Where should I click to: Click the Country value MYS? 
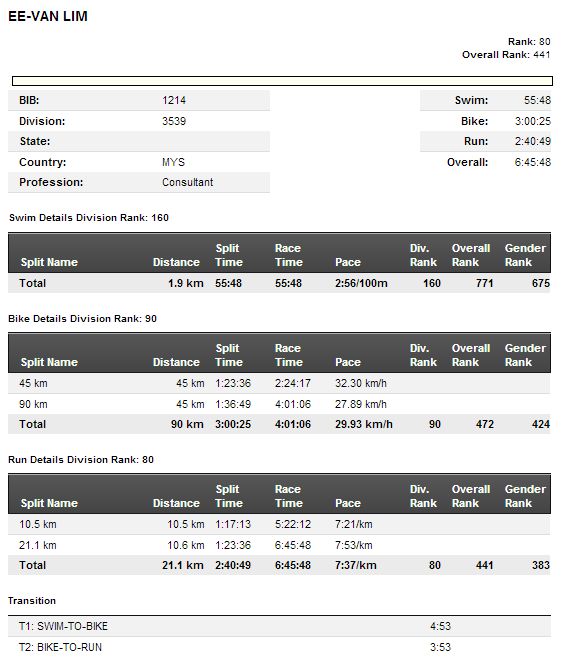point(173,162)
